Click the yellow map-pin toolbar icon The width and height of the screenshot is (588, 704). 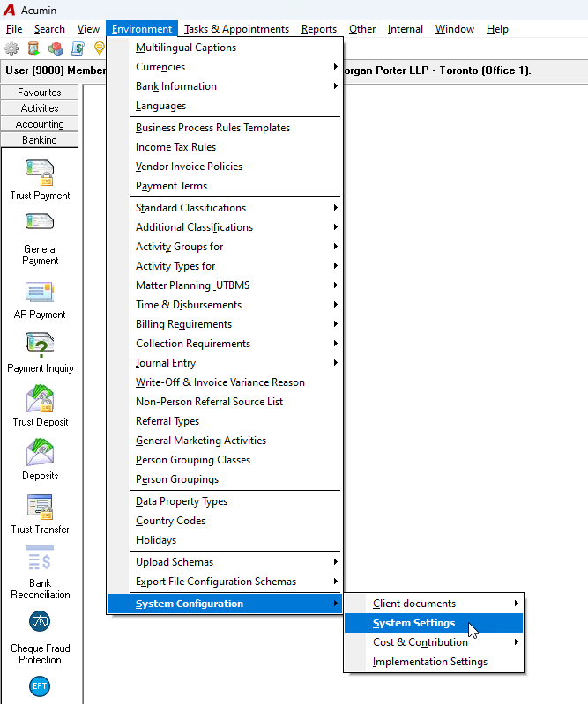click(x=100, y=48)
